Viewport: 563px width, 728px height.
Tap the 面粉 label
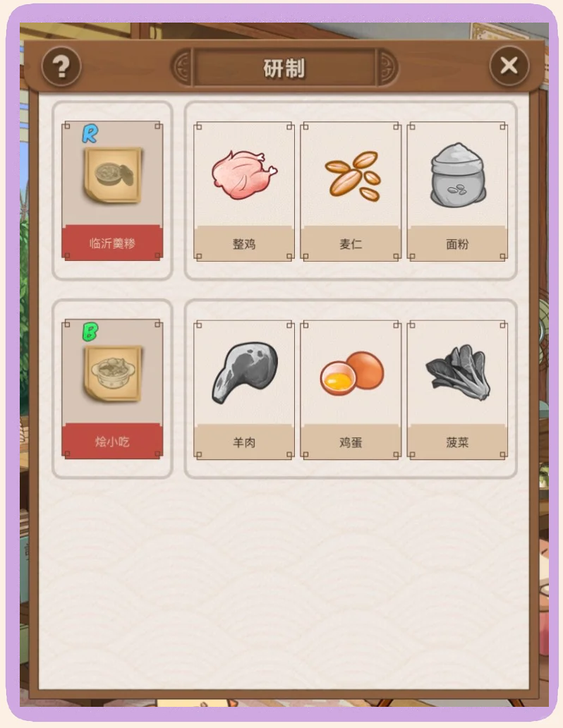pos(458,244)
